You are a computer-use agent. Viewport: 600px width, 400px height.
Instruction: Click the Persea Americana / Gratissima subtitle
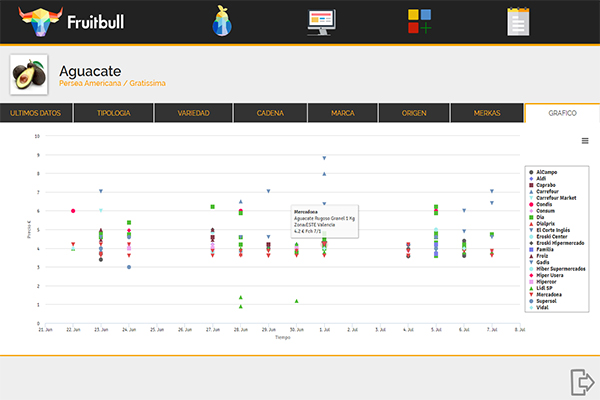(x=112, y=83)
